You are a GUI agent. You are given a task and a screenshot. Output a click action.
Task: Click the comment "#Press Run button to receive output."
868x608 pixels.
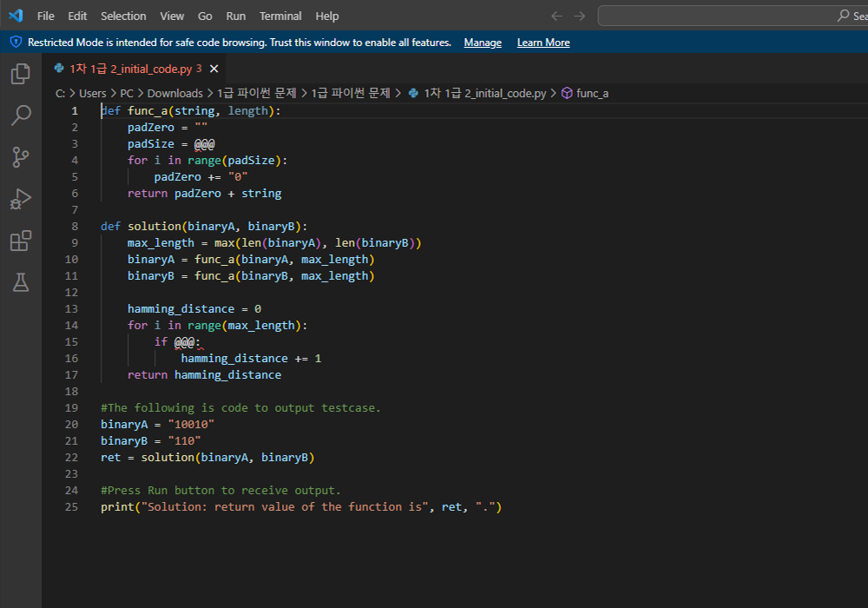[x=220, y=491]
